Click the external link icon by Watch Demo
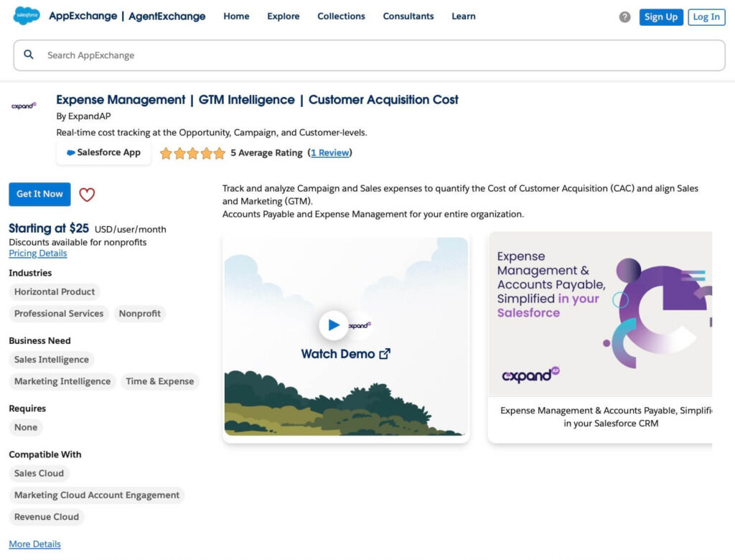The width and height of the screenshot is (735, 560). [385, 354]
